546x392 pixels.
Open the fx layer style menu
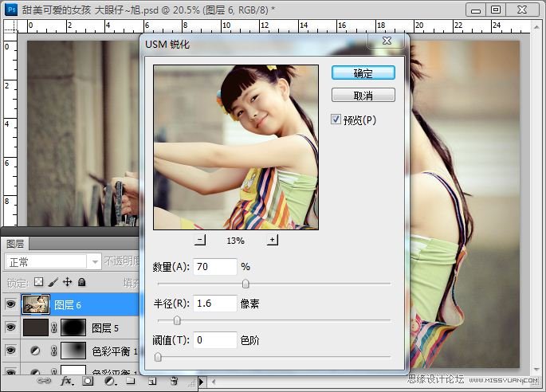coord(66,381)
